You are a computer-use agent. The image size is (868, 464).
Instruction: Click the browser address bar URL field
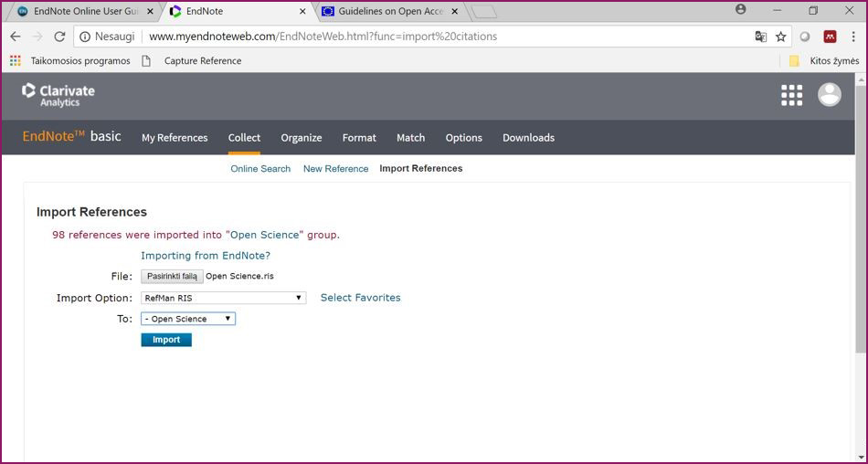point(439,37)
